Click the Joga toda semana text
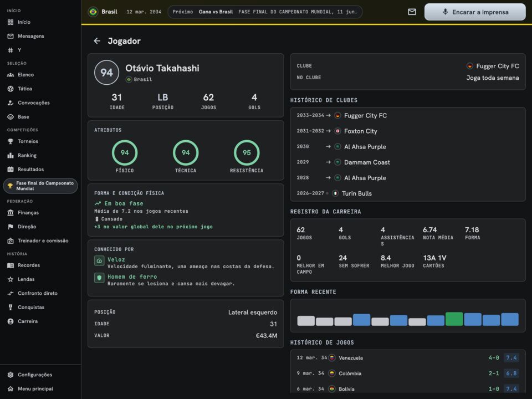 click(493, 78)
